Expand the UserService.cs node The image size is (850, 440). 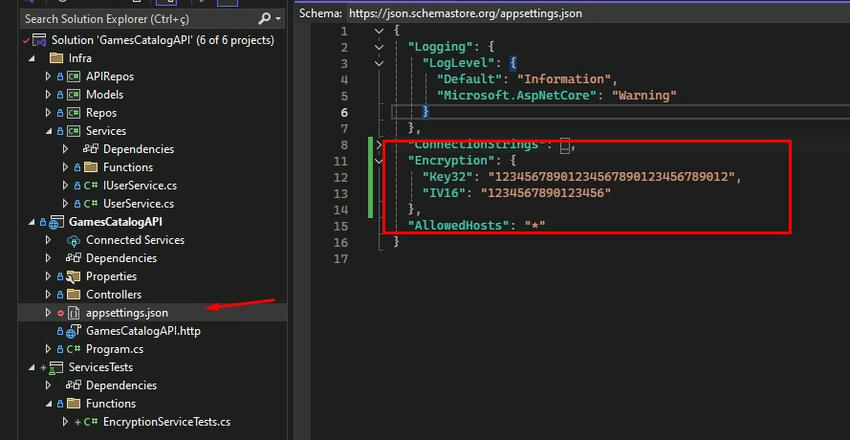click(x=66, y=204)
